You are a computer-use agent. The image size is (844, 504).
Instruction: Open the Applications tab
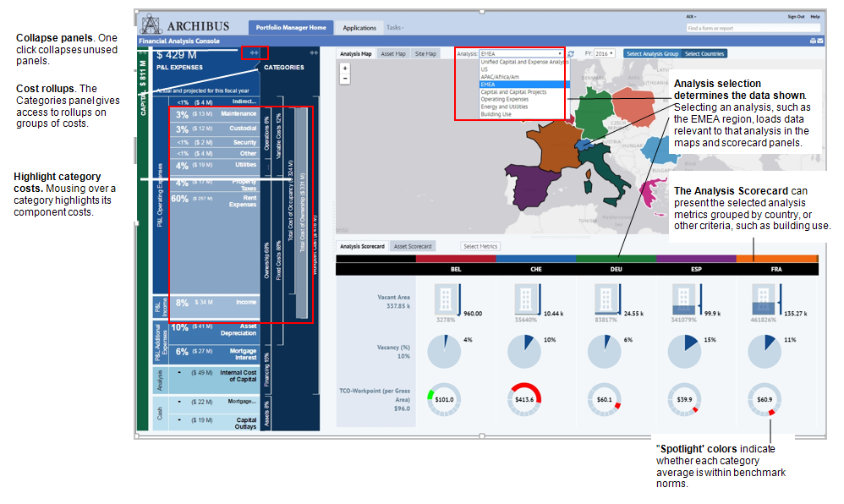pos(359,27)
